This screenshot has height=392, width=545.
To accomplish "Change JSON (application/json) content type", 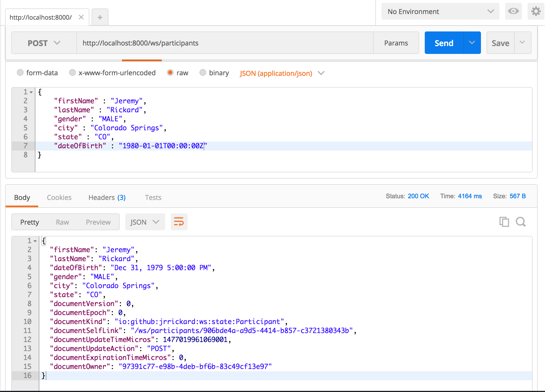I will point(282,73).
